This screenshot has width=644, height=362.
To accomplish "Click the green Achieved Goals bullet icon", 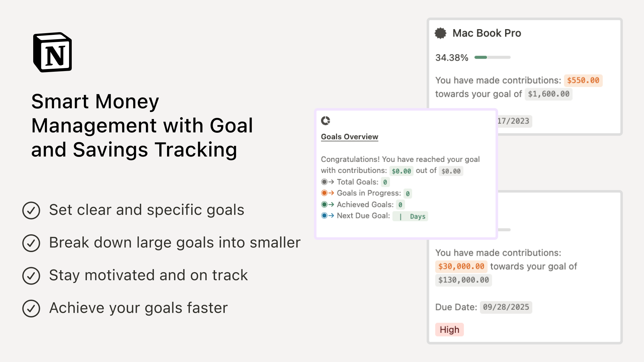I will (324, 204).
